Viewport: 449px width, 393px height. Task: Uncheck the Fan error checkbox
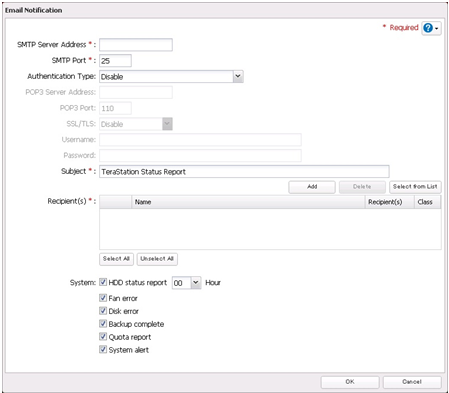[103, 298]
